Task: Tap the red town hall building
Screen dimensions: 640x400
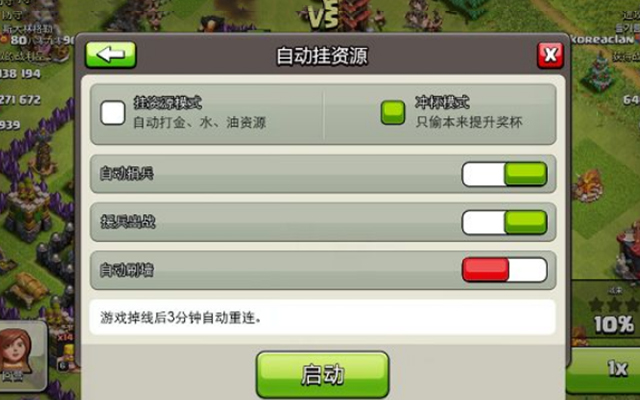Action: click(x=629, y=251)
